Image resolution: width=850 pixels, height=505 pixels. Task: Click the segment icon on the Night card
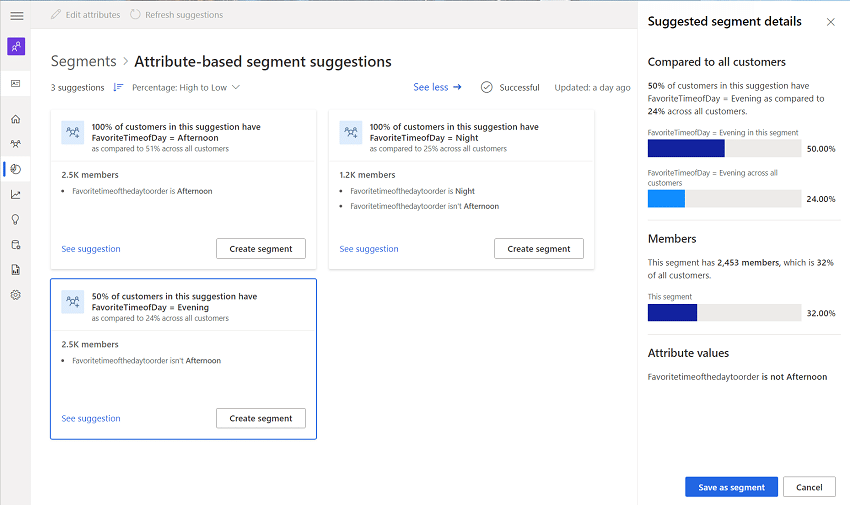[x=351, y=132]
